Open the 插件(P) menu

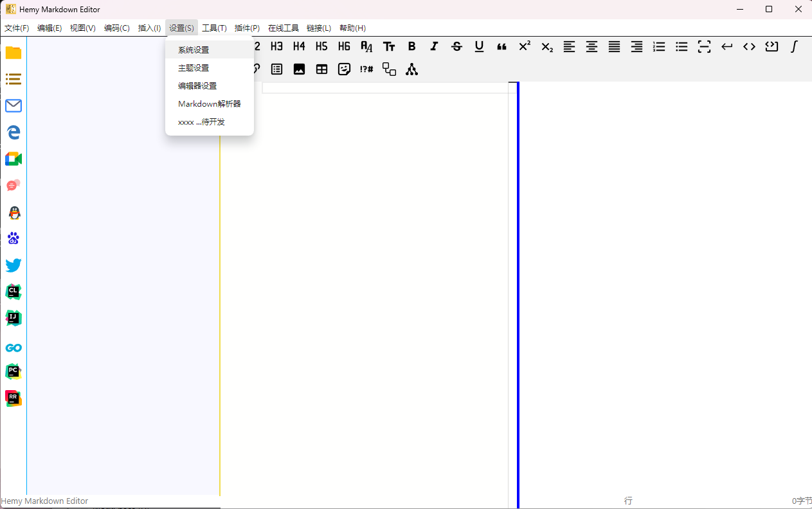tap(247, 28)
